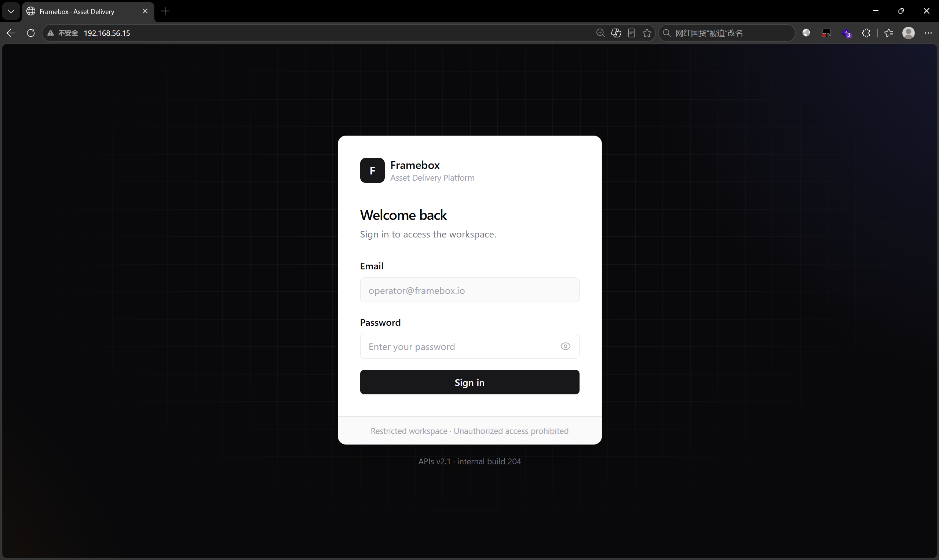Expand the tab search dropdown chevron
The image size is (939, 560).
point(11,11)
